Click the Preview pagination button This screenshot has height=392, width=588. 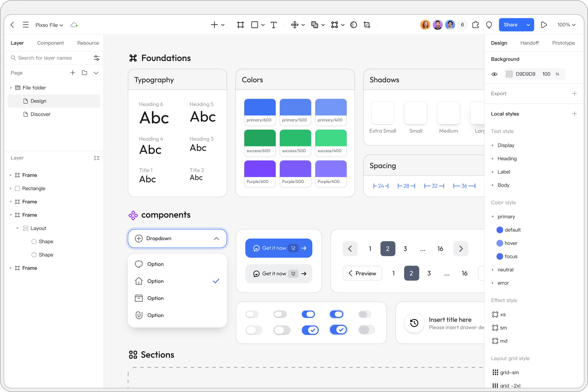click(x=362, y=273)
